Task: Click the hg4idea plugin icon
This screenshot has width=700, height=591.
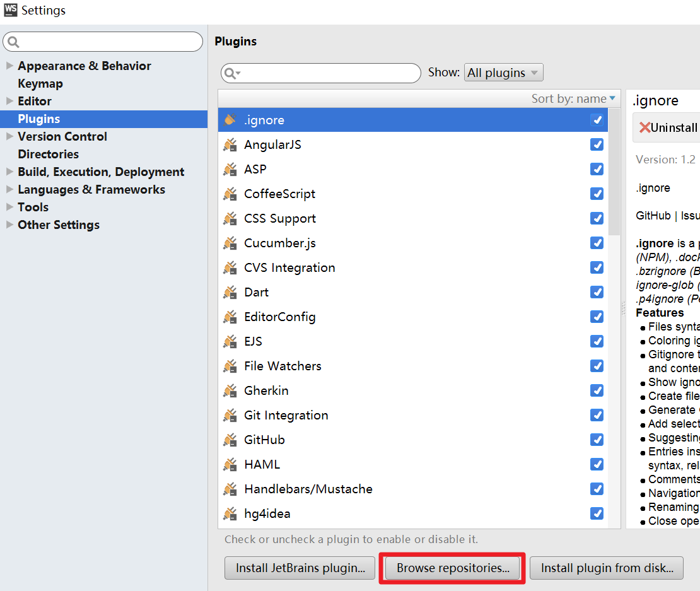Action: click(x=230, y=513)
